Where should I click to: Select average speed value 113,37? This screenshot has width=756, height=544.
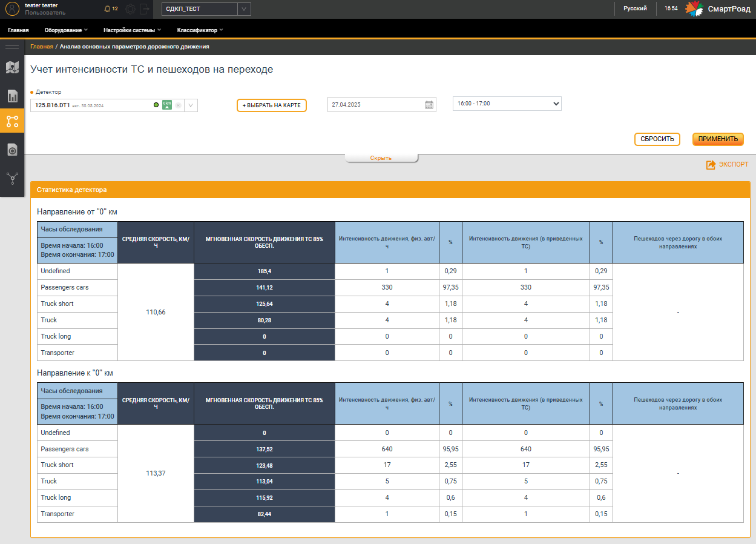pyautogui.click(x=156, y=473)
